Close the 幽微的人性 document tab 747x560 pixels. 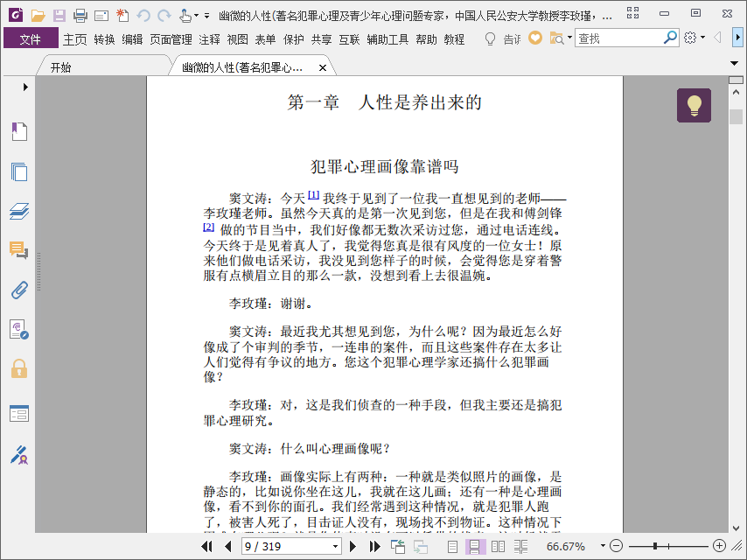point(323,68)
